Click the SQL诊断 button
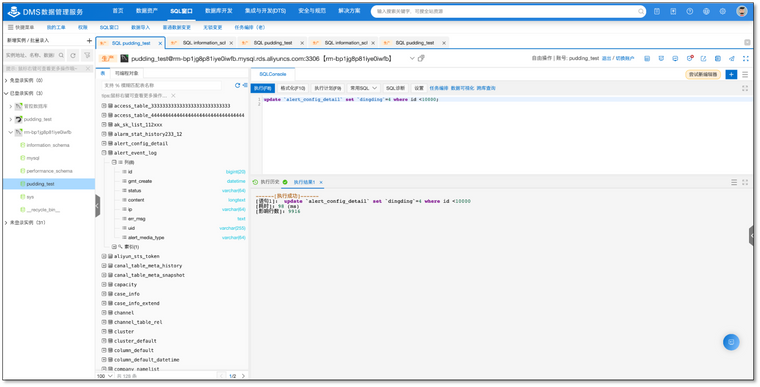The image size is (760, 387). (395, 88)
